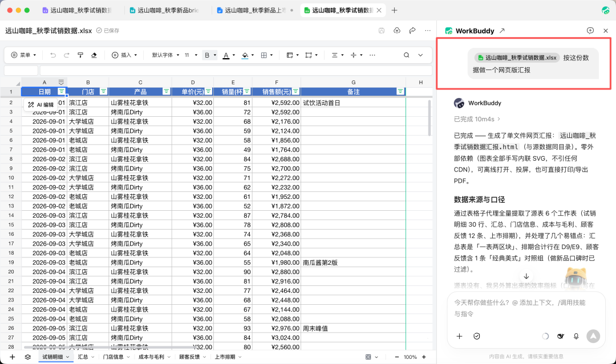Image resolution: width=616 pixels, height=364 pixels.
Task: Add a new sheet with plus
Action: 12,357
